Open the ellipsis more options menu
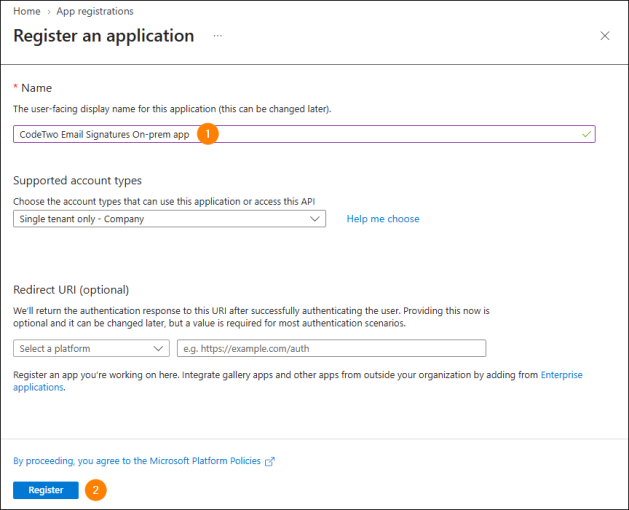The width and height of the screenshot is (629, 510). click(217, 36)
